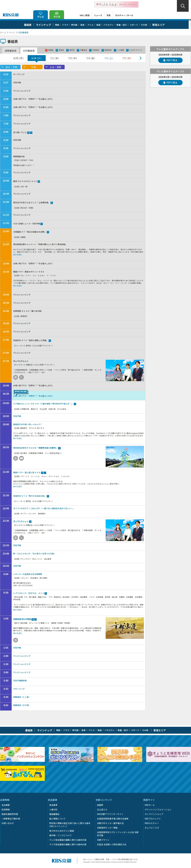View PDF for 2026年1月〜2026年3月 timetable
The image size is (191, 868).
[170, 83]
